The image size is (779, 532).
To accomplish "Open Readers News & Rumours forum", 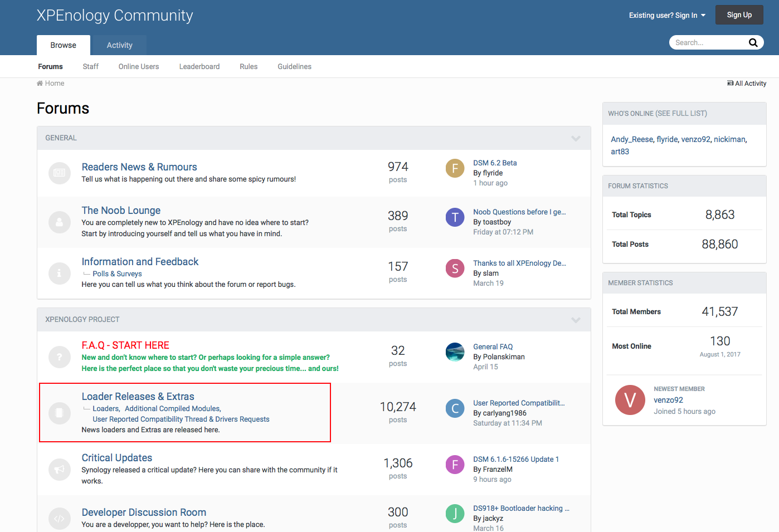I will click(x=139, y=167).
